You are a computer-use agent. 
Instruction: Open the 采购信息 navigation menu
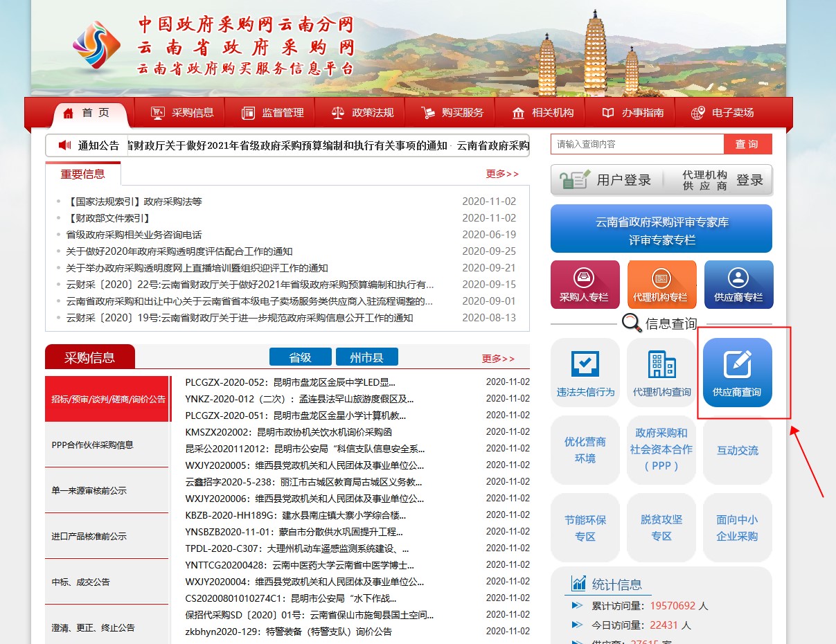pos(183,113)
